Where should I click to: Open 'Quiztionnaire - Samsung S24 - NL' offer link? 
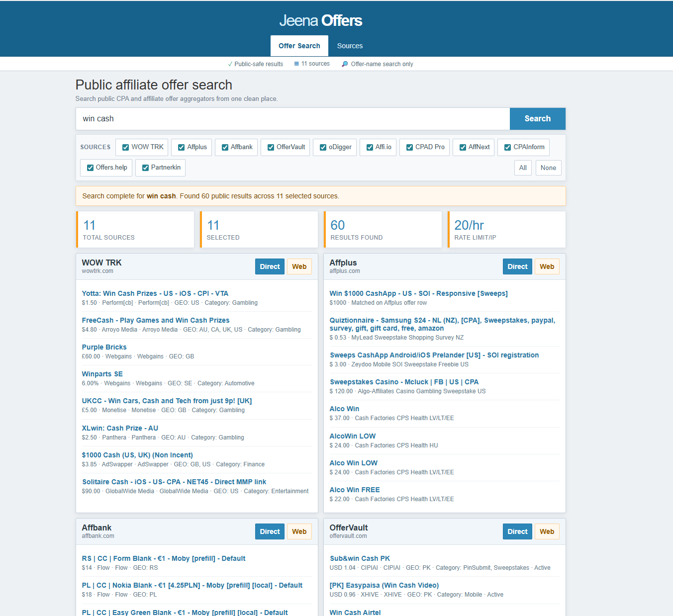pos(442,324)
